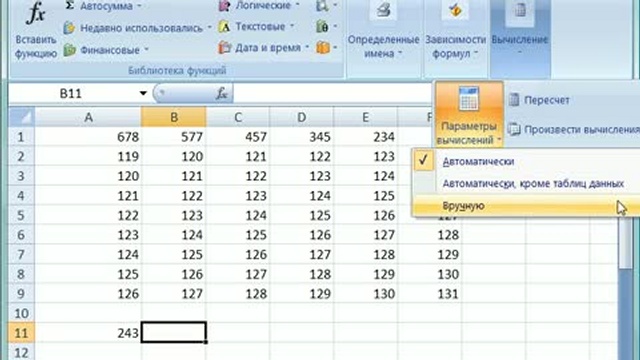Click the Финансовые book icon
This screenshot has width=640, height=360.
tap(69, 50)
